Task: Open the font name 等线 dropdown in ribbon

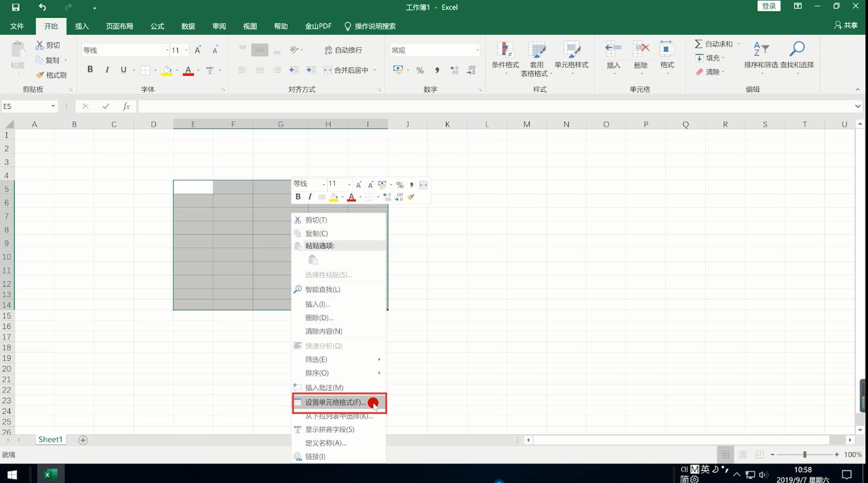Action: pos(167,50)
